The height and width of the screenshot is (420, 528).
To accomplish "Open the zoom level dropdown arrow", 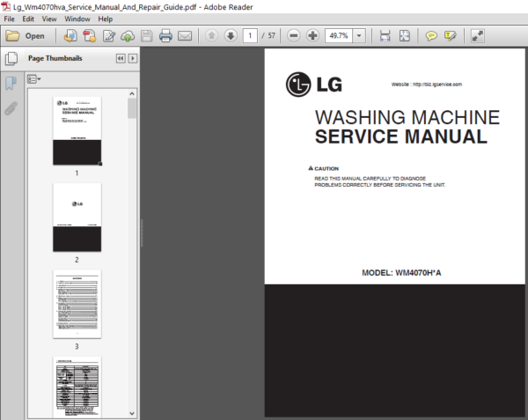I will click(359, 35).
